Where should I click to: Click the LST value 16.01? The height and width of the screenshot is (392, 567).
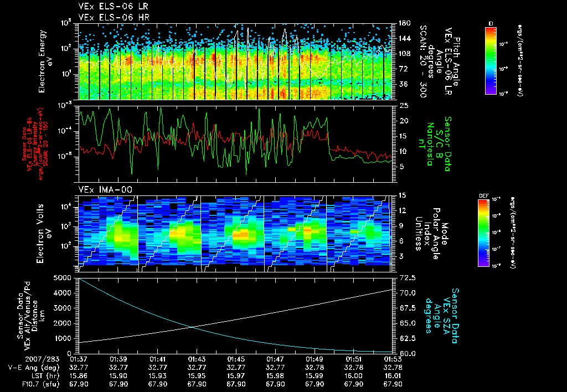(393, 376)
